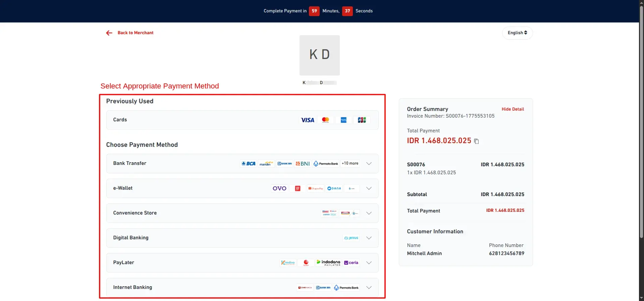Viewport: 644px width, 301px height.
Task: Click the DANA e-wallet logo
Action: coord(334,188)
